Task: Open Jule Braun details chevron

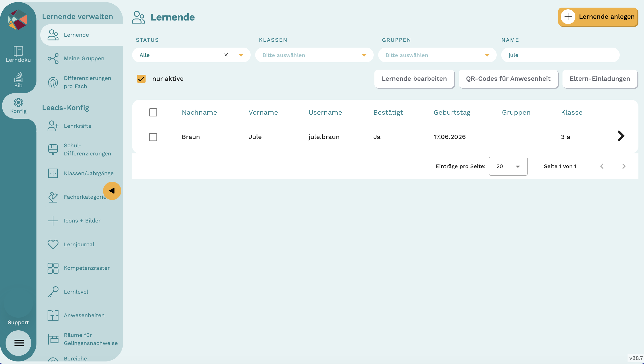Action: pos(621,136)
